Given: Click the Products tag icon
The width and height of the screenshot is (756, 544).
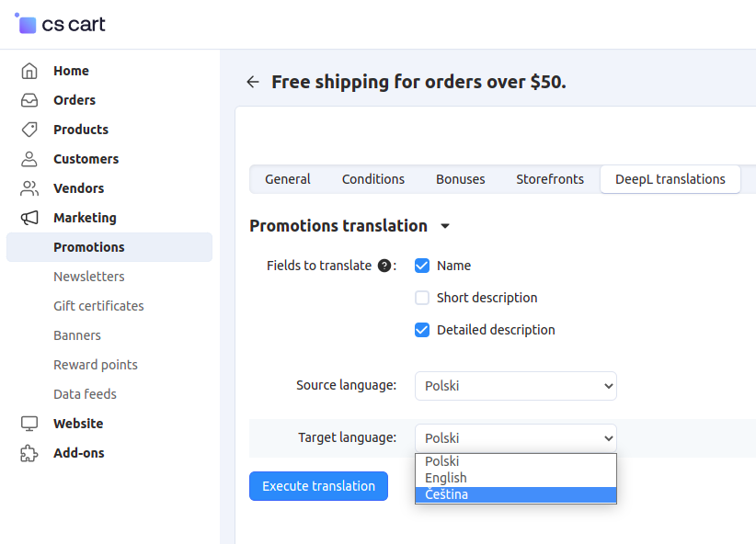Looking at the screenshot, I should tap(29, 130).
